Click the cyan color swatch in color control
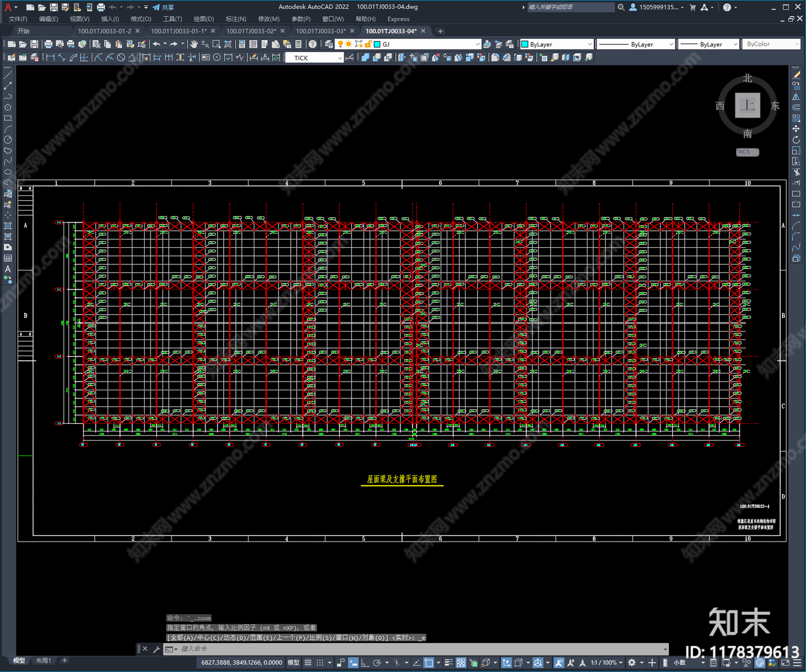 pos(525,44)
